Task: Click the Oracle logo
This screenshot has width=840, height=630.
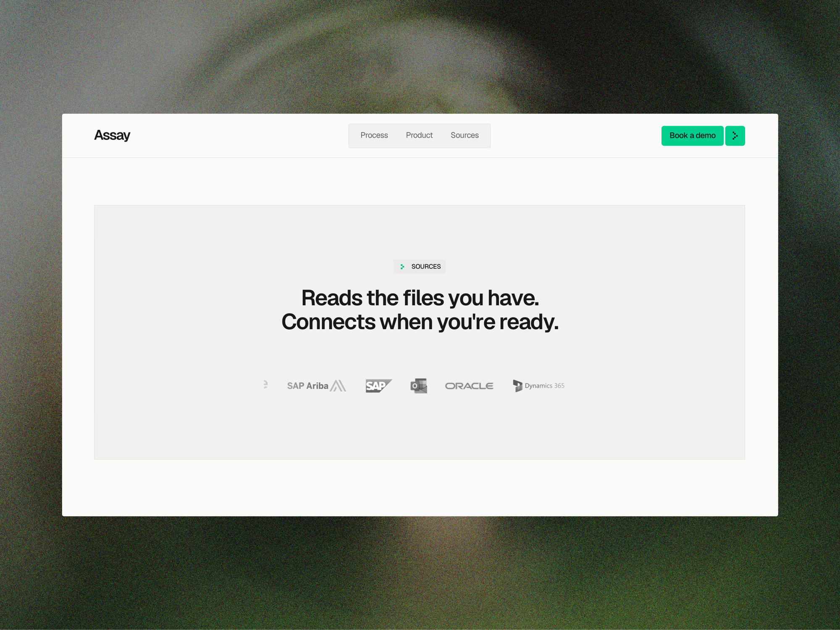Action: pos(469,386)
